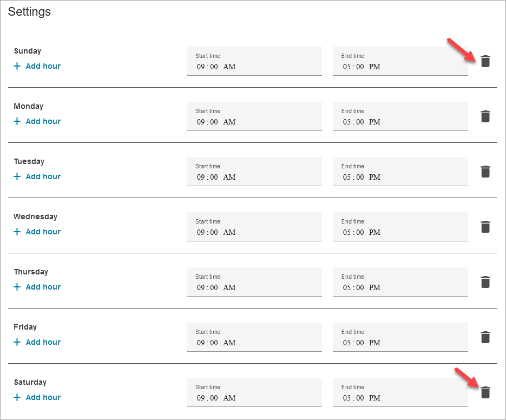
Task: Focus Tuesday Start time input
Action: tap(254, 172)
